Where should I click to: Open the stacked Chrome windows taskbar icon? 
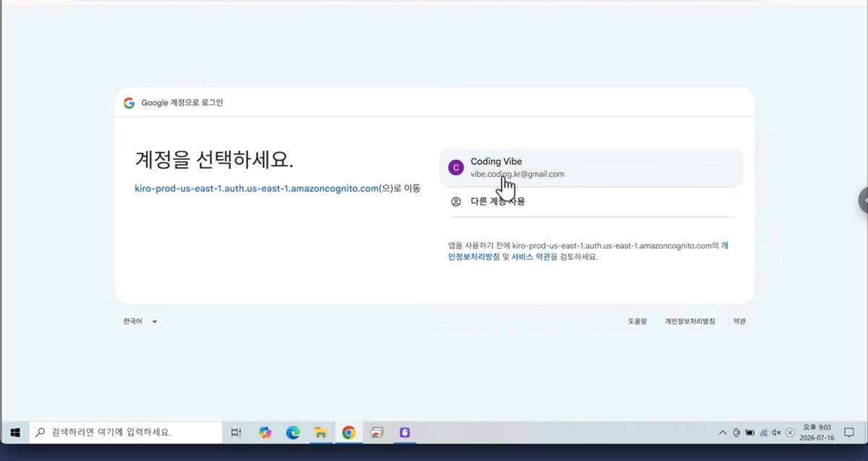click(x=377, y=433)
